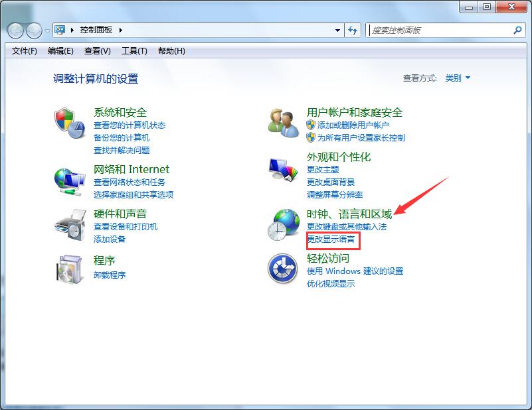Open the 帮助(H) menu
This screenshot has height=410, width=532.
pyautogui.click(x=171, y=51)
